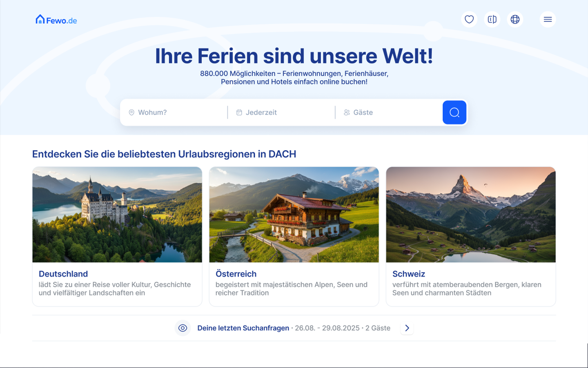Click the Schweiz heading link
The height and width of the screenshot is (368, 588).
409,274
